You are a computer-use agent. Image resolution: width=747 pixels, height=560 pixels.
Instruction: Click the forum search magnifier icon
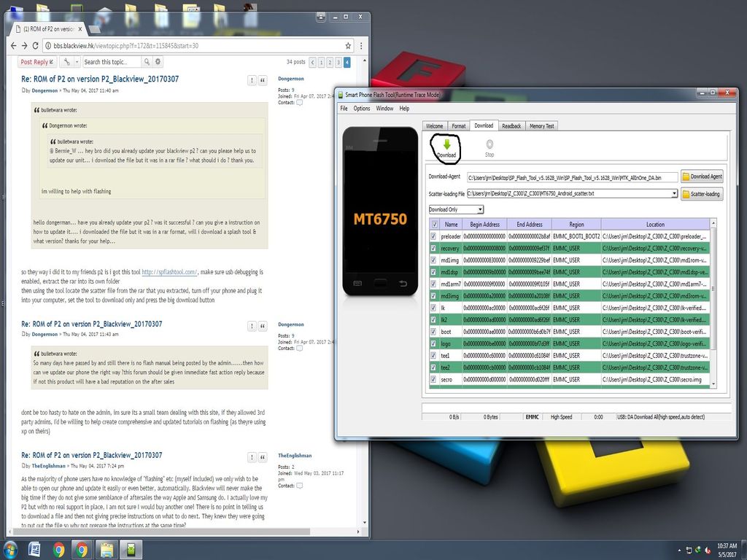147,62
